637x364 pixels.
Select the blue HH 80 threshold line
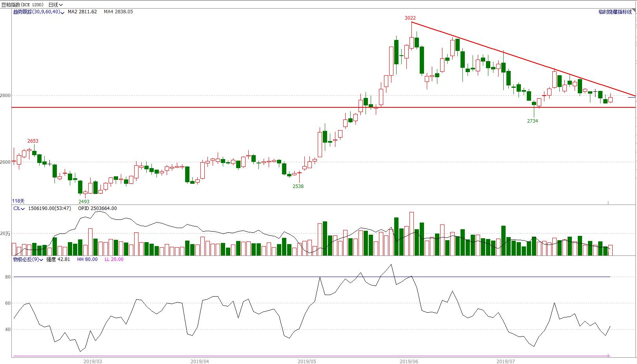point(312,277)
